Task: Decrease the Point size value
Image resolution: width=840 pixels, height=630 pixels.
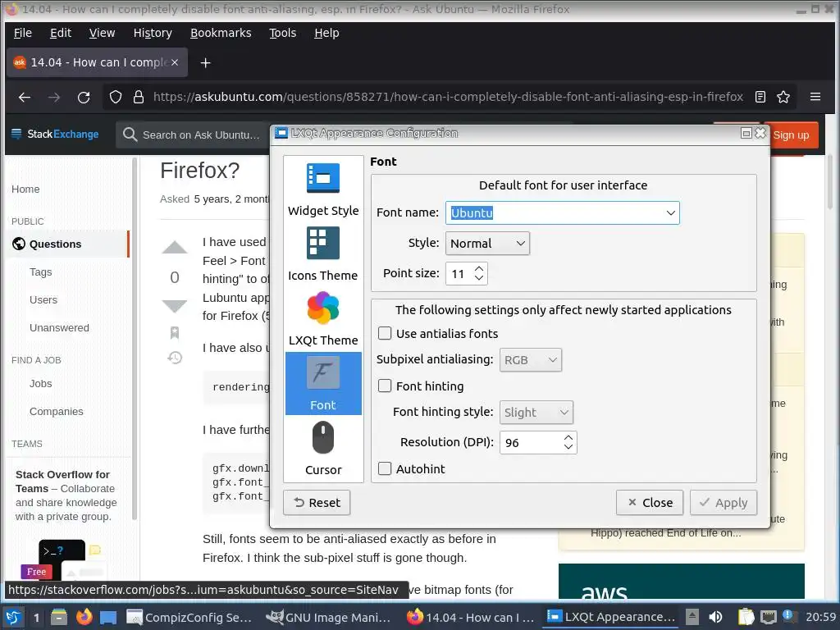Action: pos(479,278)
